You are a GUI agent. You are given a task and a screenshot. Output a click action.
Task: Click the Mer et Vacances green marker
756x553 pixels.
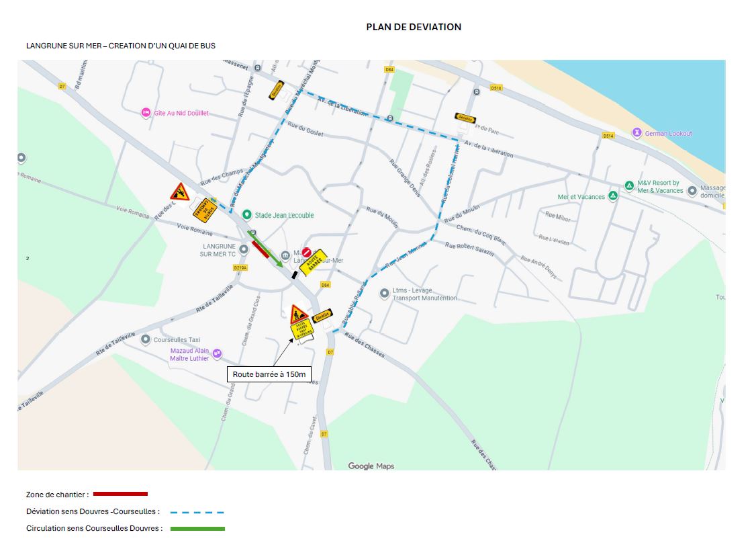point(613,196)
